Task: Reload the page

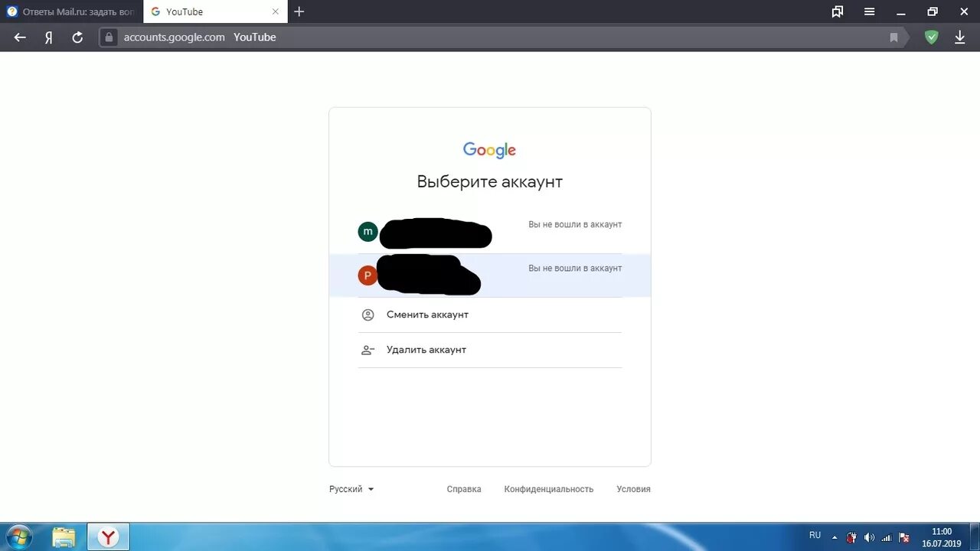Action: pyautogui.click(x=77, y=37)
